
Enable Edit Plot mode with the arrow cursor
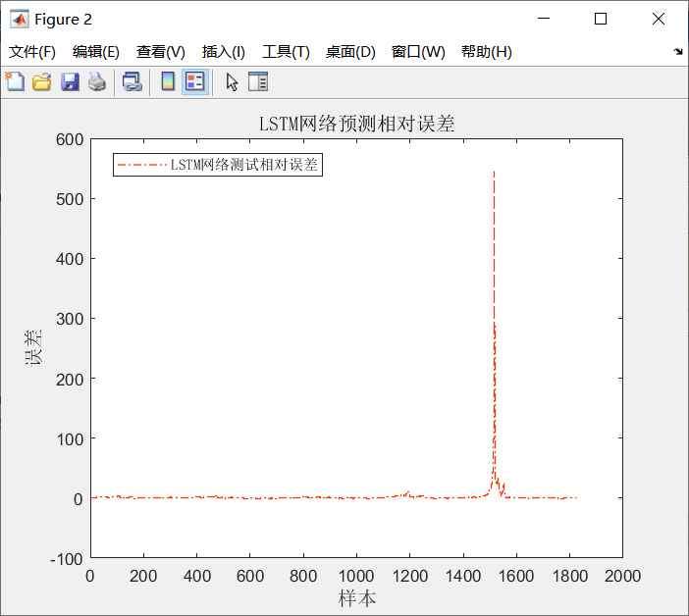232,82
